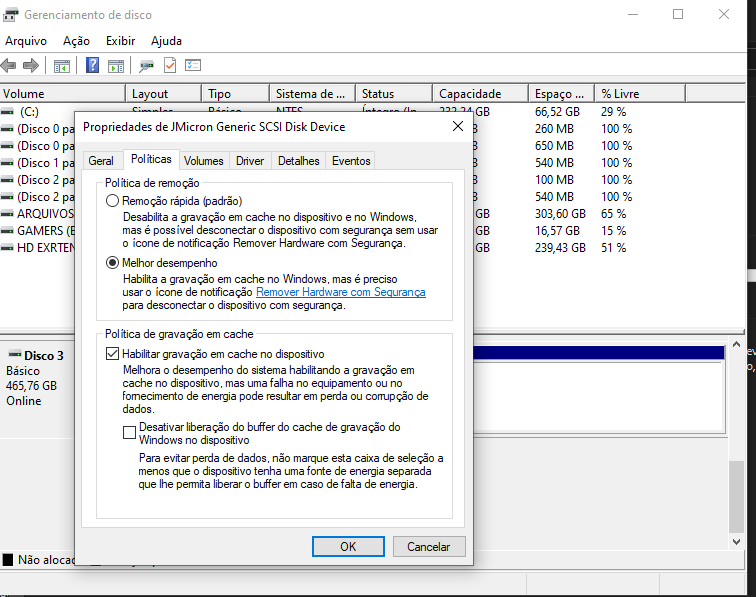Viewport: 756px width, 597px height.
Task: Sort by the Capacidade column header
Action: click(x=480, y=94)
